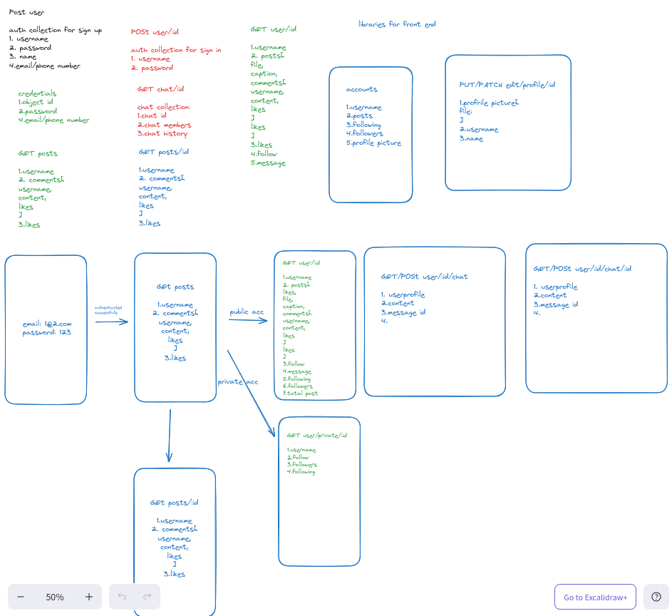Select the 'libraries for front end' text
The image size is (672, 616).
(x=397, y=24)
